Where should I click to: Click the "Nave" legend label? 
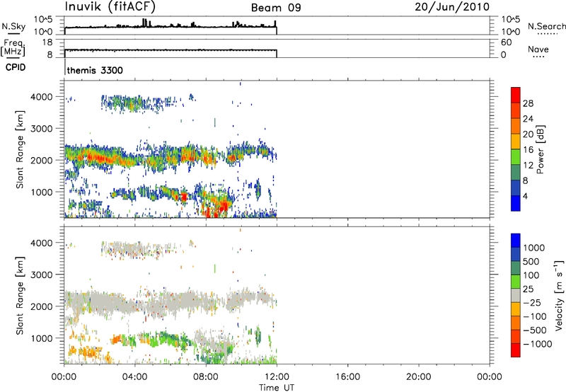538,49
